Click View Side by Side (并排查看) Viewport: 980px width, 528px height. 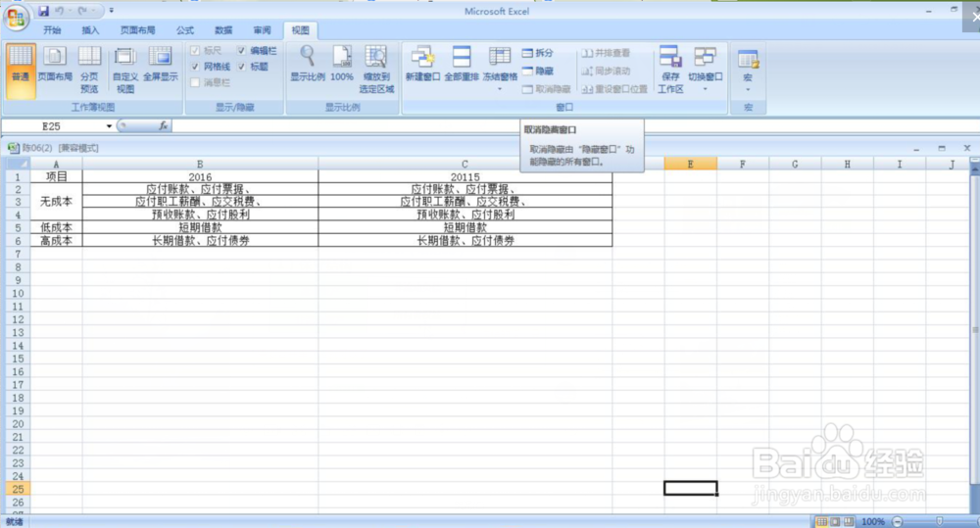(606, 53)
